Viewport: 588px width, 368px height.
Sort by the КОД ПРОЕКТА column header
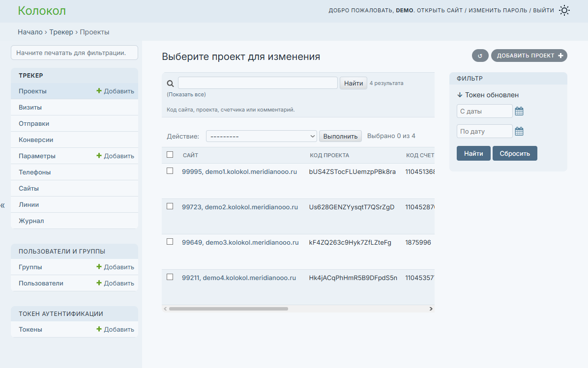tap(329, 155)
